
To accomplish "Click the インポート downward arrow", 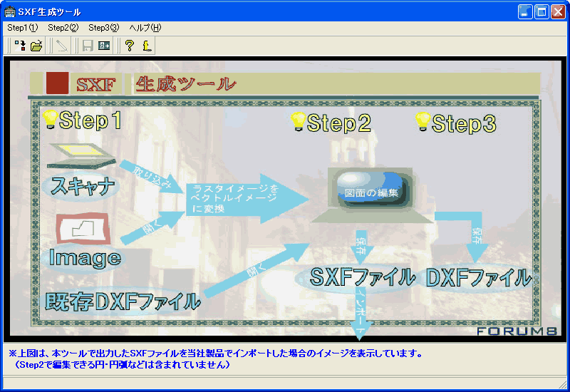I will click(360, 314).
